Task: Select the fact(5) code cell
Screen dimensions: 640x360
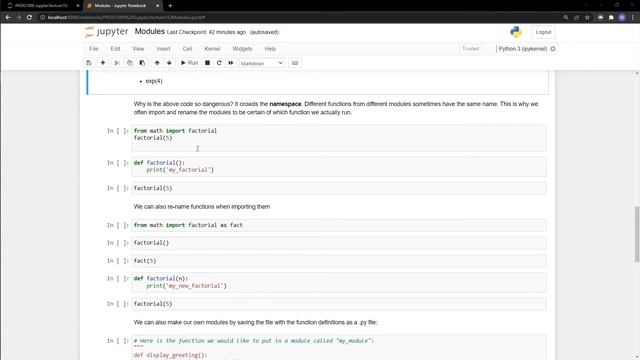Action: pos(339,261)
